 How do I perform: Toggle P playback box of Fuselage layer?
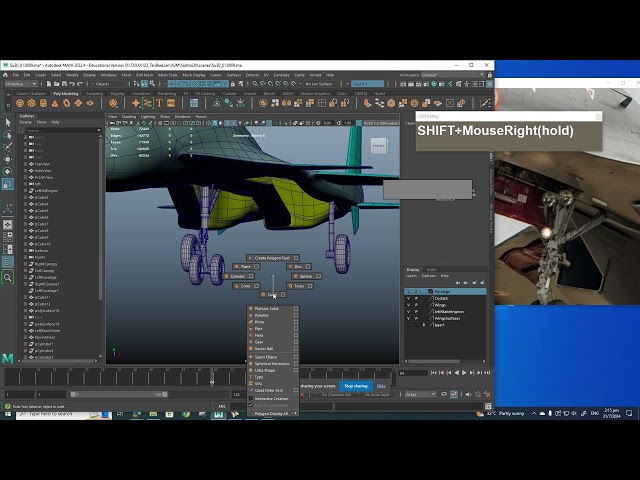pyautogui.click(x=416, y=292)
